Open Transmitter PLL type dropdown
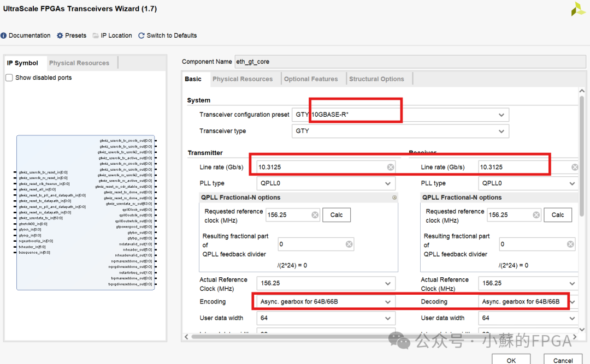This screenshot has width=590, height=364. (387, 183)
